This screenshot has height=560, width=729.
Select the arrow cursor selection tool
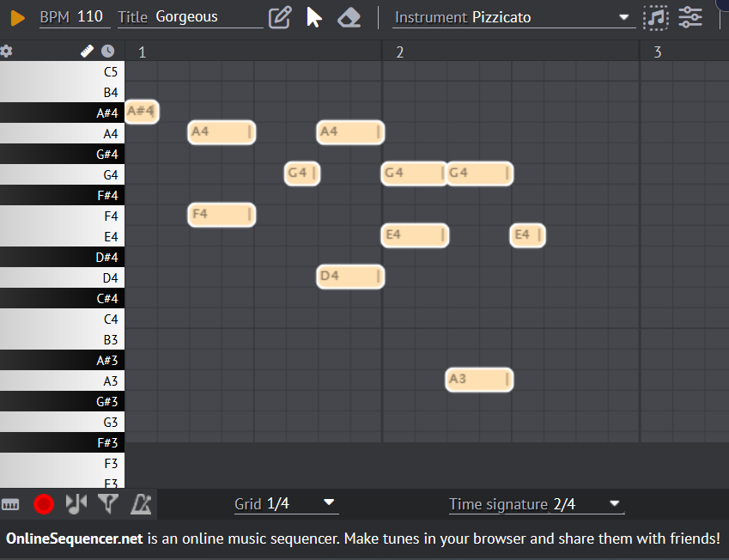[x=314, y=17]
